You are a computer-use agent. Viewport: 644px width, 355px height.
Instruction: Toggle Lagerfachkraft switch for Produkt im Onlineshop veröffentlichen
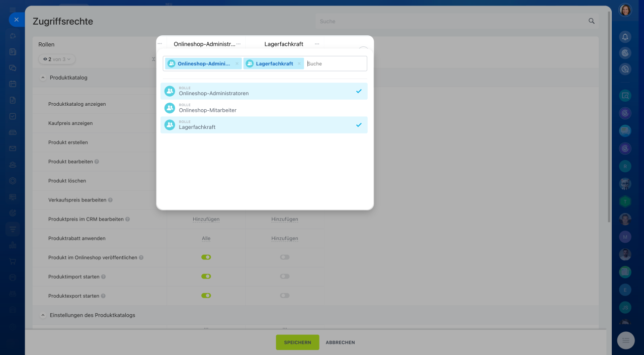[285, 257]
